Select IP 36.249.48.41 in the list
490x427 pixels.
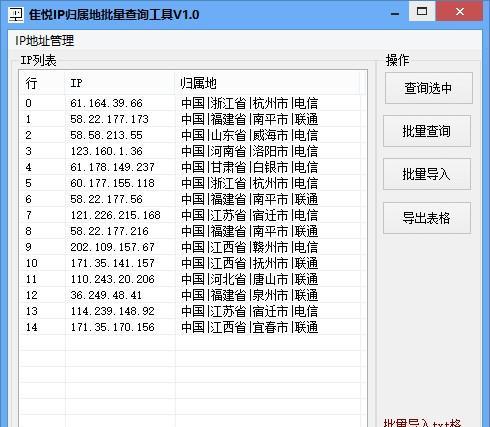pos(106,295)
